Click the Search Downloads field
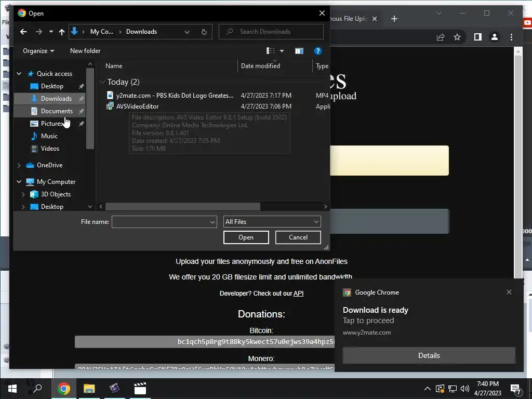 tap(271, 32)
